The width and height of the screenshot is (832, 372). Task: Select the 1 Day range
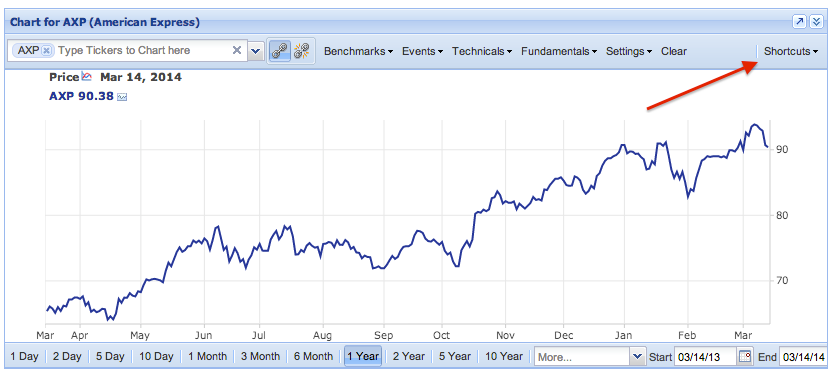pyautogui.click(x=24, y=357)
